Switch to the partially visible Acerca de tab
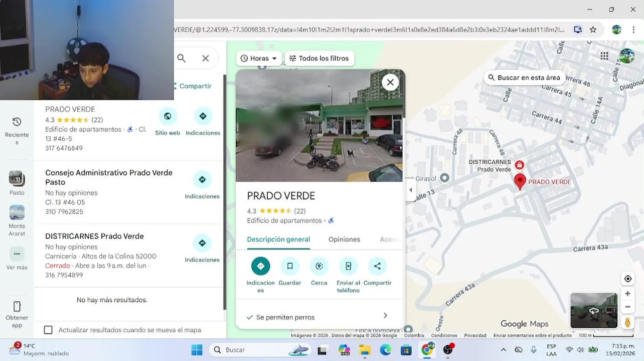Image resolution: width=644 pixels, height=361 pixels. tap(390, 239)
